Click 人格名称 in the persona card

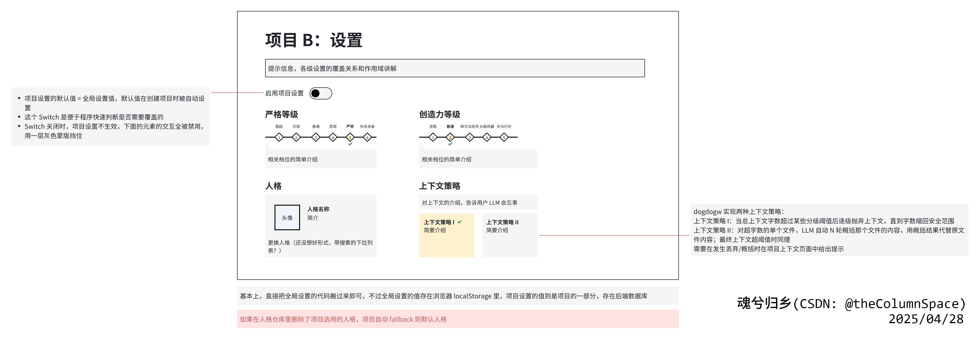coord(318,209)
